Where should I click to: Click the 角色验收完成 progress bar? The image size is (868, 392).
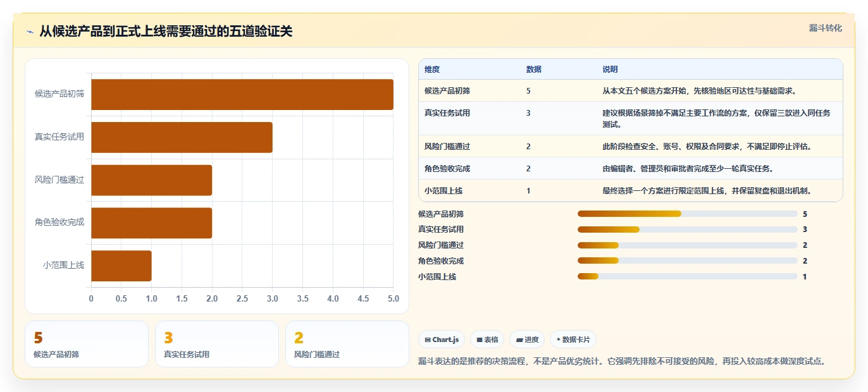[x=687, y=260]
